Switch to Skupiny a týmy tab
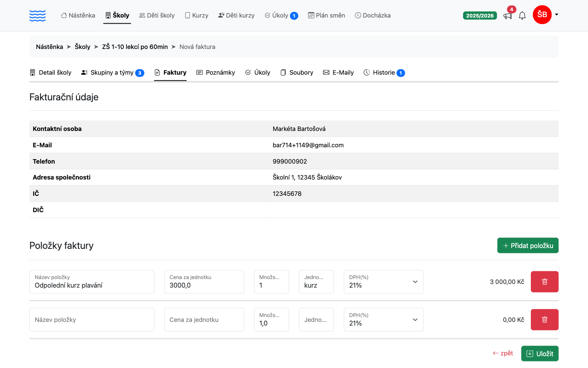 click(113, 73)
